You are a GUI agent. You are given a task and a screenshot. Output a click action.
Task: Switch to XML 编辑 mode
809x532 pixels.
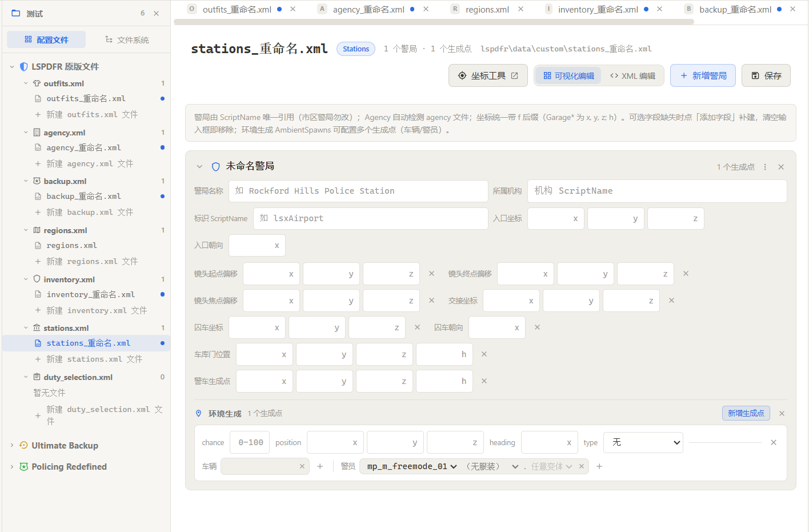coord(632,75)
